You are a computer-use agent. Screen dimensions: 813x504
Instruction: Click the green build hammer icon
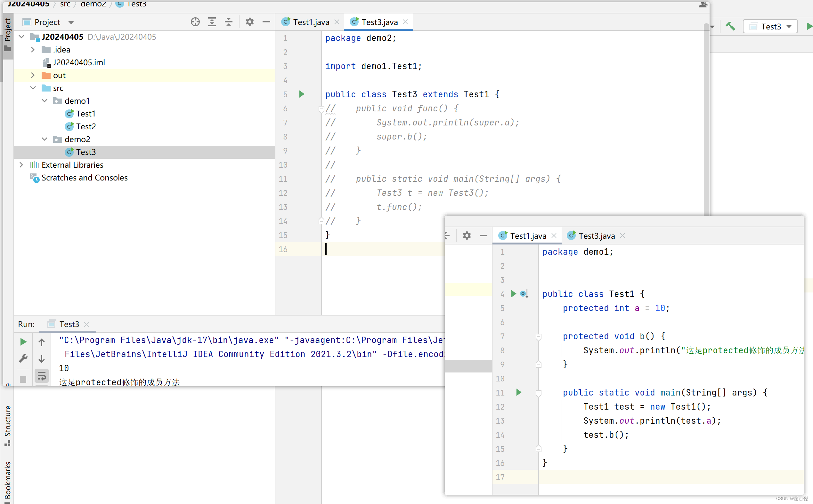click(x=730, y=26)
